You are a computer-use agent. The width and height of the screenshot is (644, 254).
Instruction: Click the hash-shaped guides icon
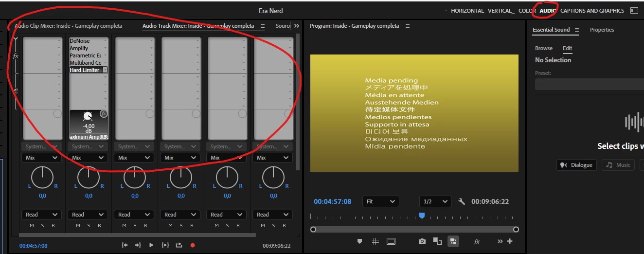[376, 241]
